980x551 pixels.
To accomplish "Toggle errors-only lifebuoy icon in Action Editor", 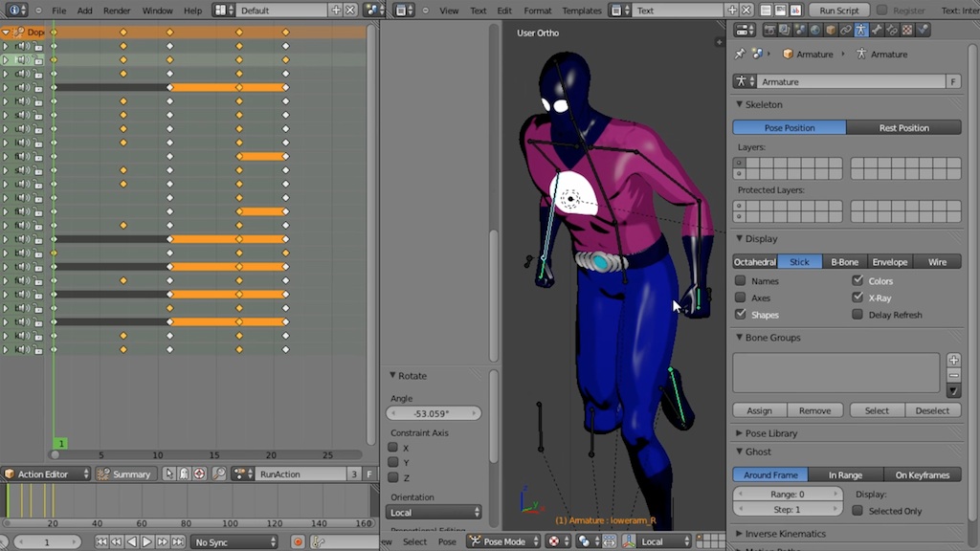I will pyautogui.click(x=199, y=474).
